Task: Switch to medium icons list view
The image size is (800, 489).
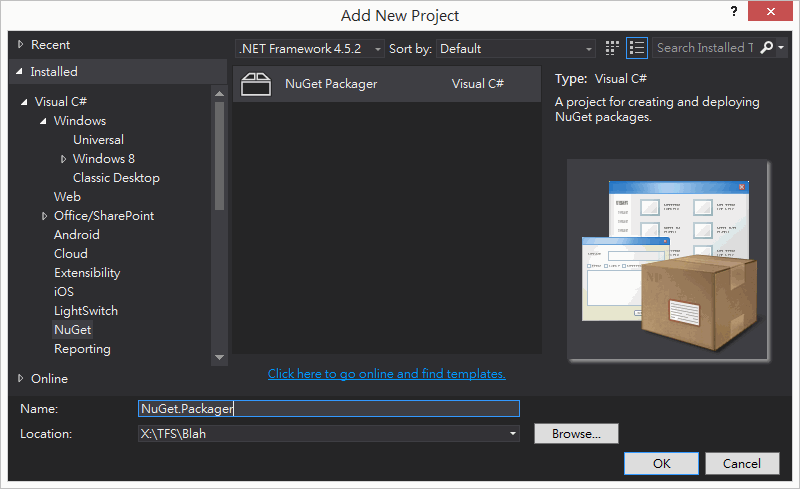Action: click(638, 48)
